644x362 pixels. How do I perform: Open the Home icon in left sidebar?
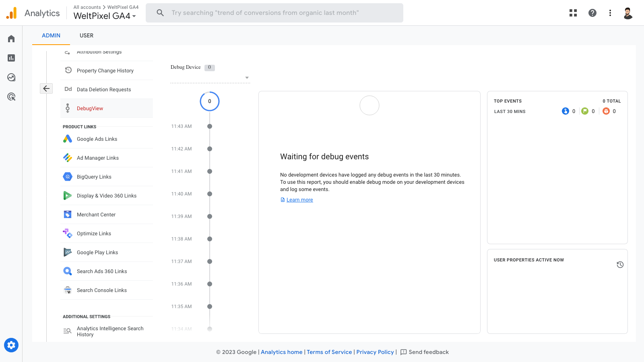click(11, 39)
